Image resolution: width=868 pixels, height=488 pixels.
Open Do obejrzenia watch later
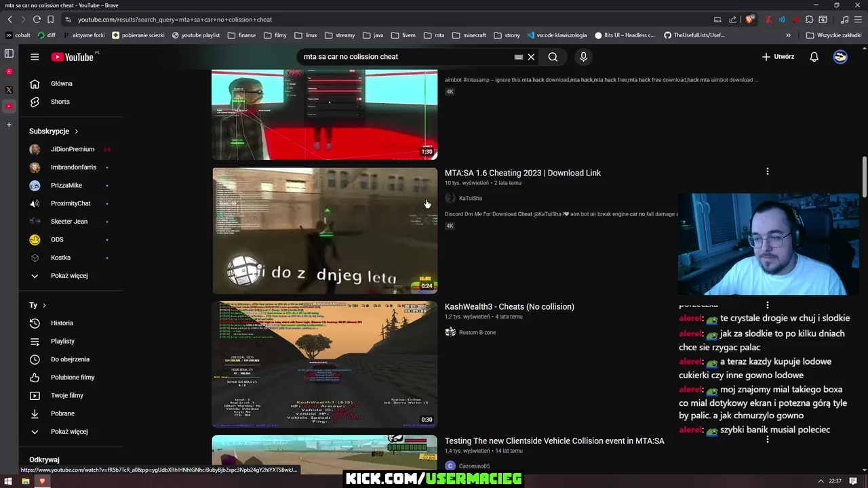(x=70, y=359)
